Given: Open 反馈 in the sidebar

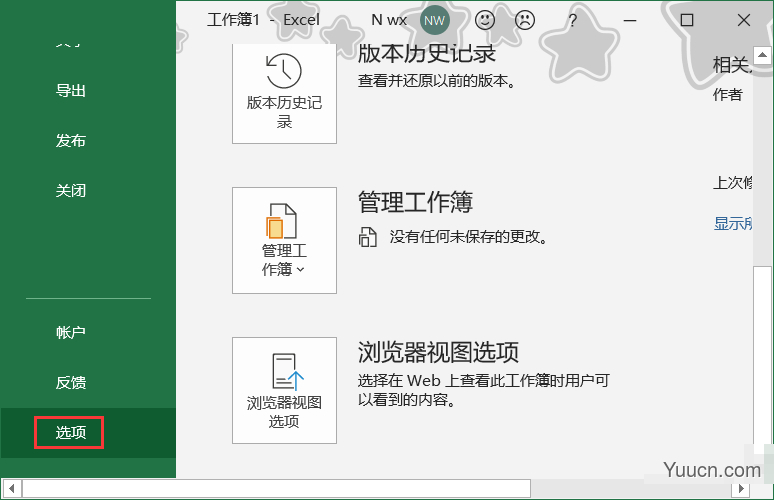Looking at the screenshot, I should (x=71, y=383).
